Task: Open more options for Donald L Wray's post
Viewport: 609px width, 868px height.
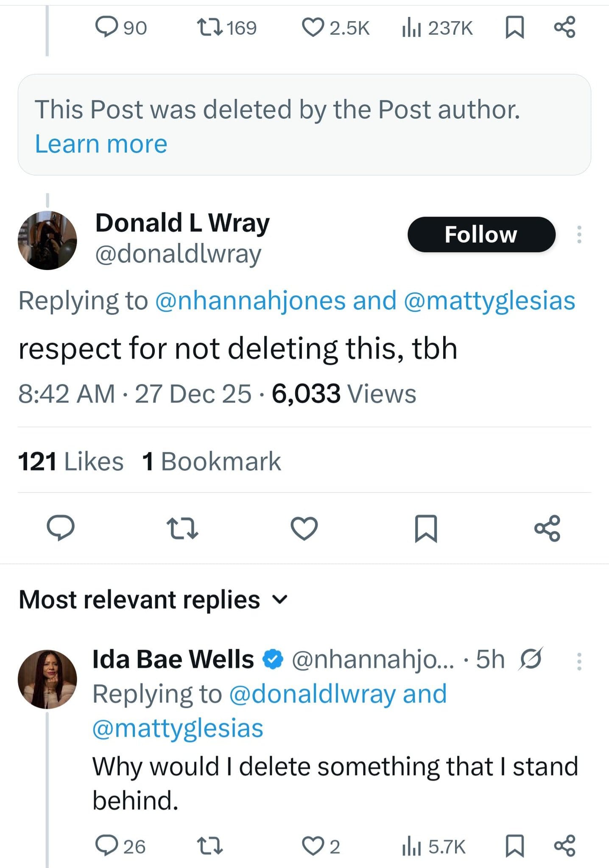Action: tap(579, 234)
